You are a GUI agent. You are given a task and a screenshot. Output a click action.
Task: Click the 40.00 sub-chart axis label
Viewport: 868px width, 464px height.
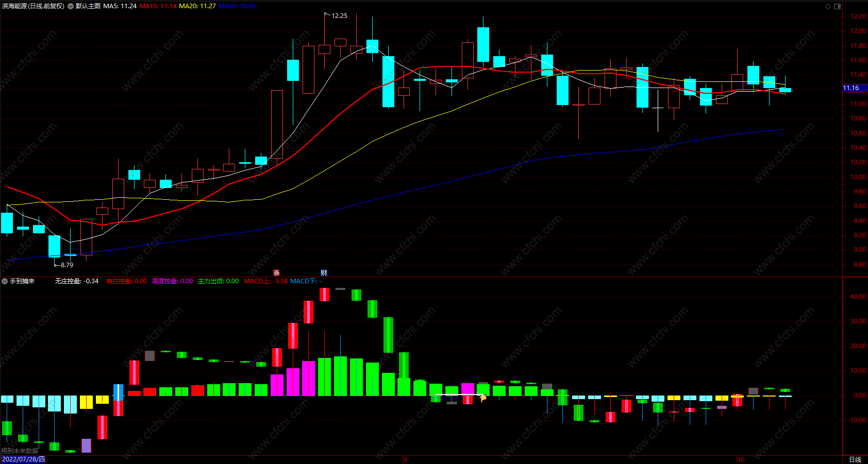pos(858,297)
